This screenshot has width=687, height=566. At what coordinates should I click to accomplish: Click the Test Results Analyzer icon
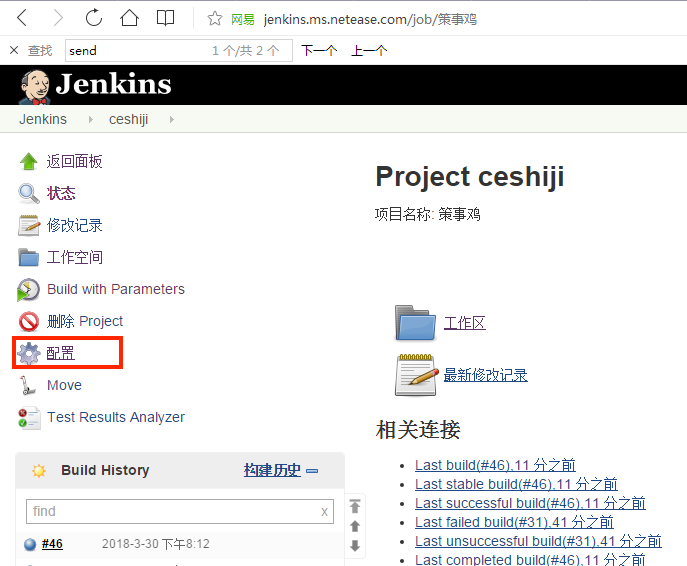[29, 418]
